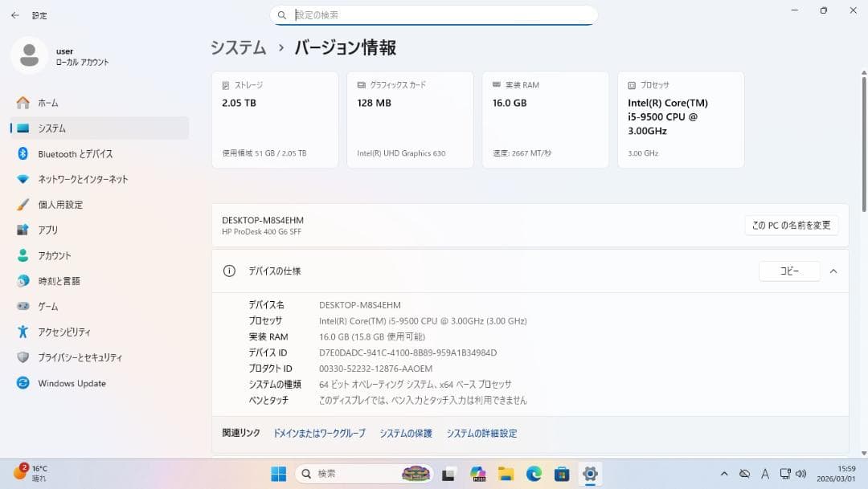Viewport: 868px width, 489px height.
Task: Open 個人用設定 page
Action: tap(100, 205)
